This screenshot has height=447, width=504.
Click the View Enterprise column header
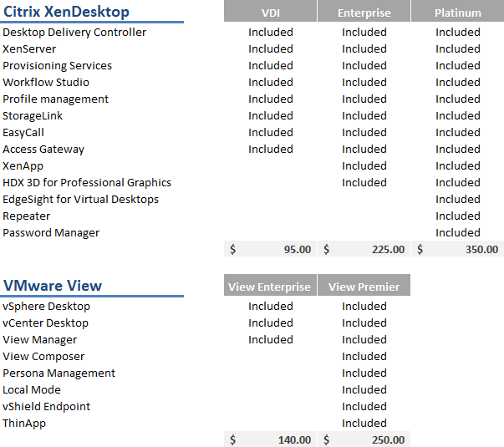click(x=270, y=285)
